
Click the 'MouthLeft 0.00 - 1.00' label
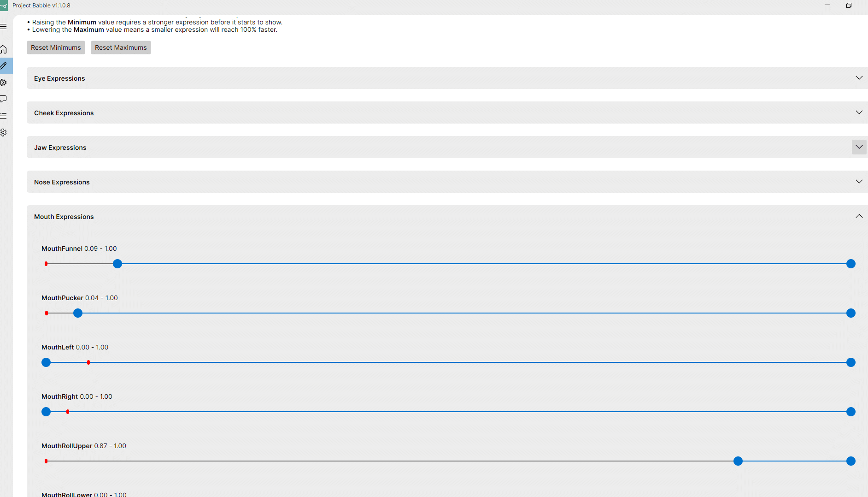(75, 347)
